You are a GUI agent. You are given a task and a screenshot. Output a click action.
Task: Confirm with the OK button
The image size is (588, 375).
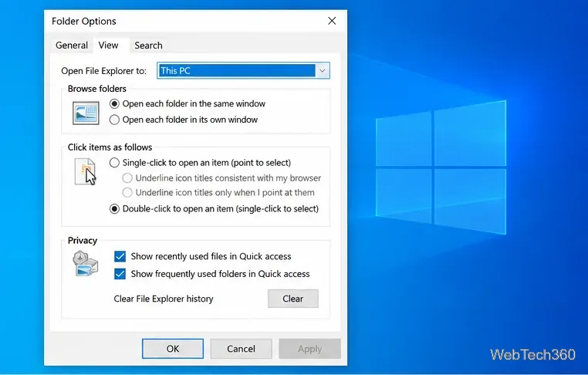(173, 349)
